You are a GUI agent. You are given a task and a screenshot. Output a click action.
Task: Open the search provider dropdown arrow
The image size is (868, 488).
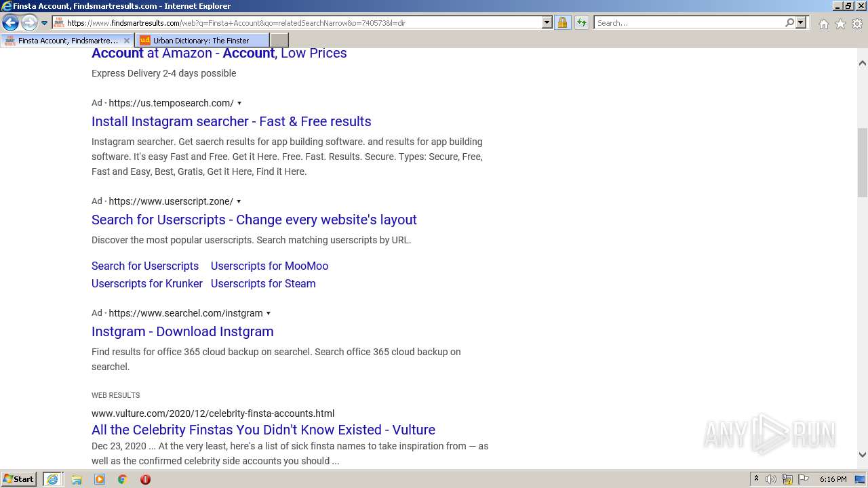[801, 22]
